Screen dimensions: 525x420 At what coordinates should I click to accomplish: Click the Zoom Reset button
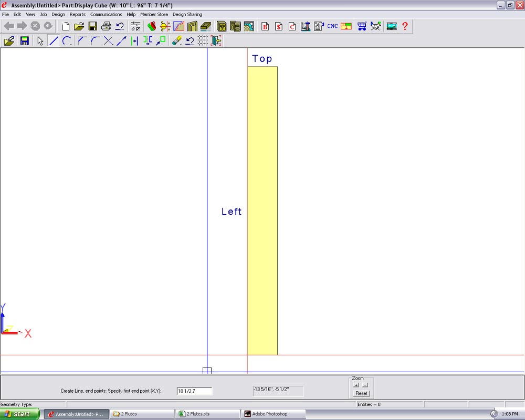tap(361, 393)
